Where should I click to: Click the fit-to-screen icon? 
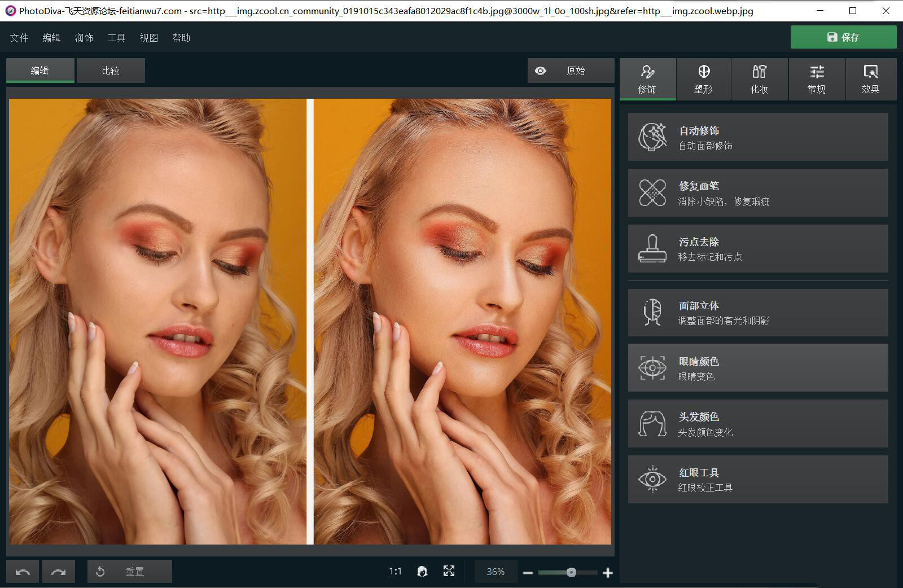pyautogui.click(x=449, y=571)
